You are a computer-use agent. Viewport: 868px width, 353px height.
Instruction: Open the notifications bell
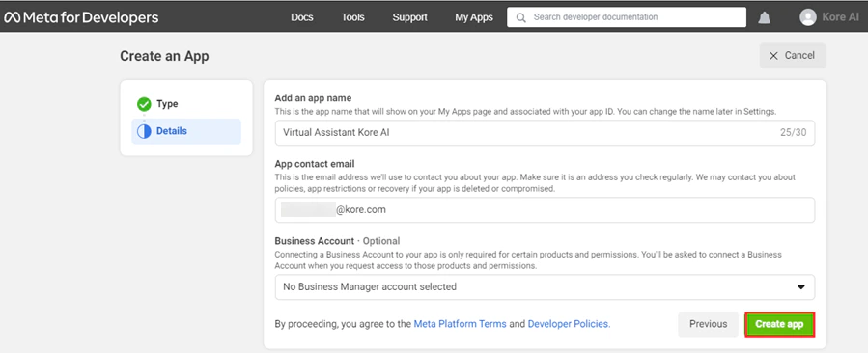point(764,17)
